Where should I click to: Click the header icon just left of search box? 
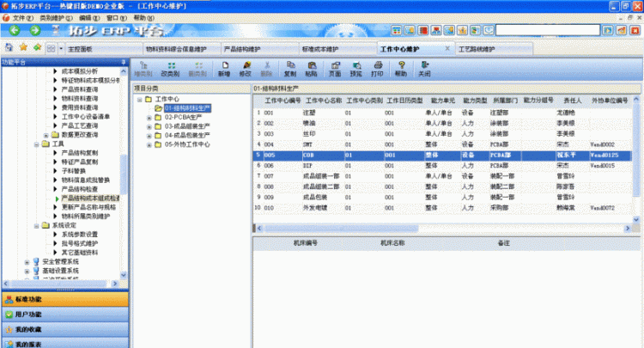pos(489,30)
